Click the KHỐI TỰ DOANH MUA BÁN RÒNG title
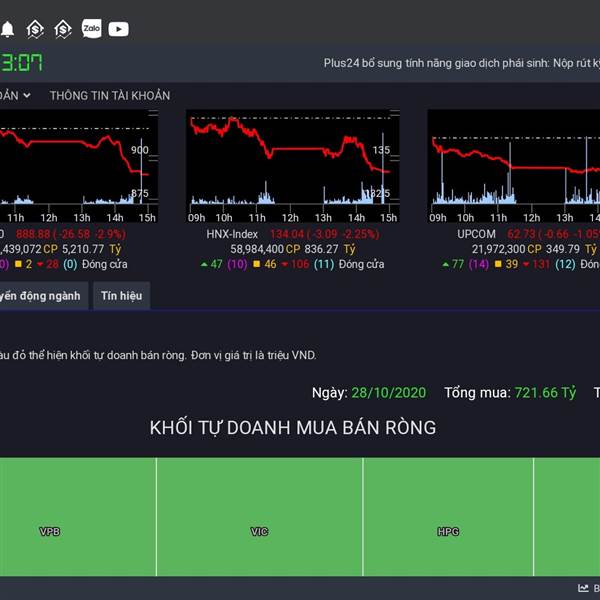Viewport: 600px width, 600px height. [x=293, y=427]
